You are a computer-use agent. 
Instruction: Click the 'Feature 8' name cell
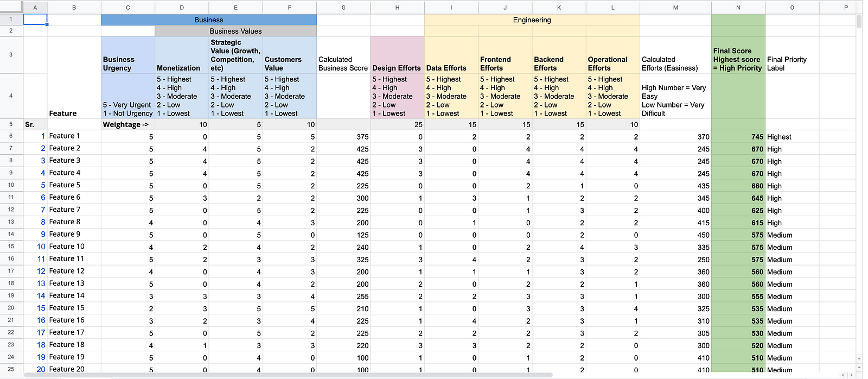pos(74,222)
